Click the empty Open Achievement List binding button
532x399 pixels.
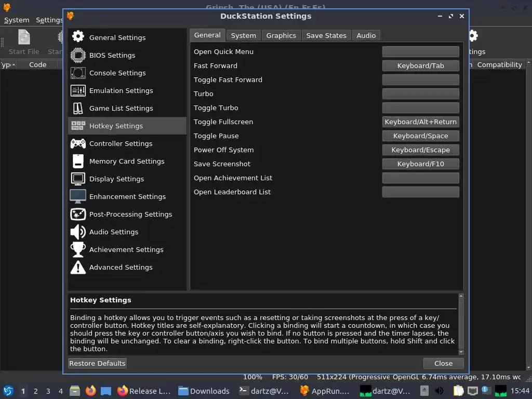pos(420,178)
